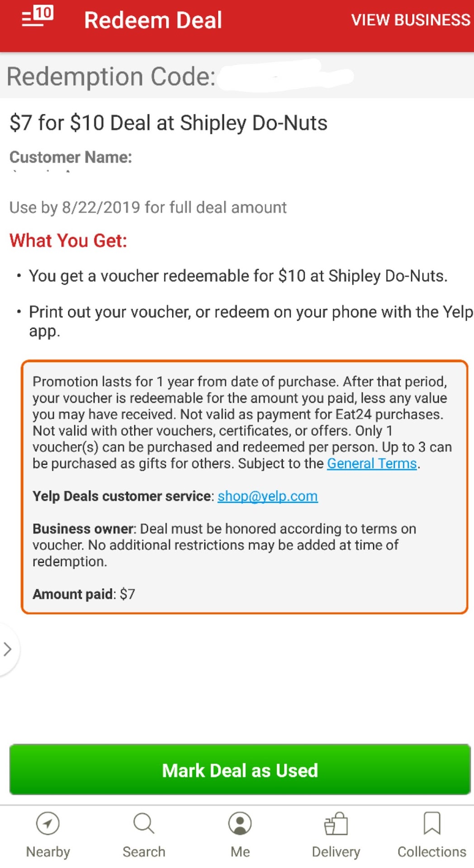Open the General Terms link
Image resolution: width=474 pixels, height=868 pixels.
tap(372, 463)
